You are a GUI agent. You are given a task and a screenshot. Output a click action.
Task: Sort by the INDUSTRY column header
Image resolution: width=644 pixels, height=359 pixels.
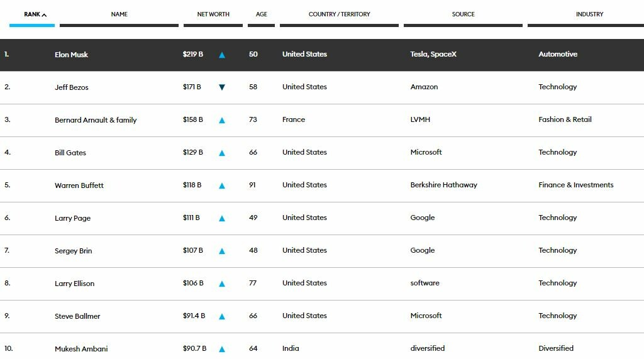point(589,14)
